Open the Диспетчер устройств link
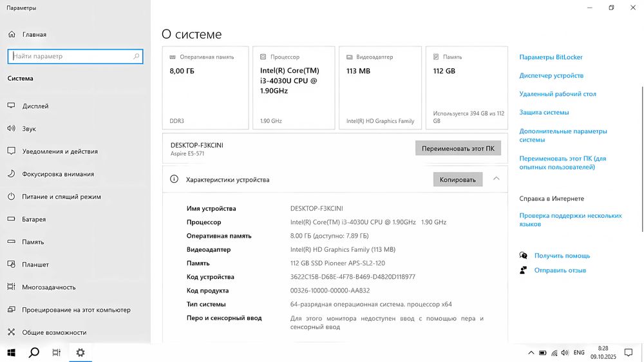This screenshot has height=362, width=644. coord(551,75)
